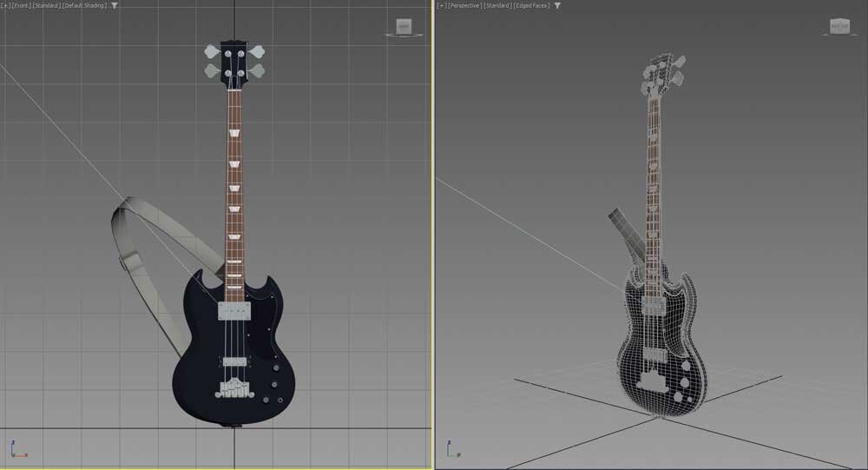Click the ViewCube in Perspective viewport
868x470 pixels.
839,26
